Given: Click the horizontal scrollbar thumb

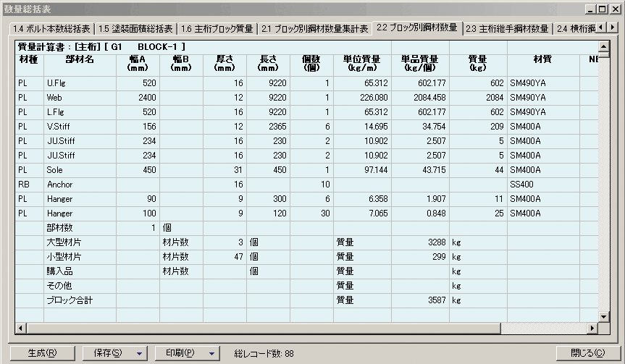Looking at the screenshot, I should [x=264, y=328].
